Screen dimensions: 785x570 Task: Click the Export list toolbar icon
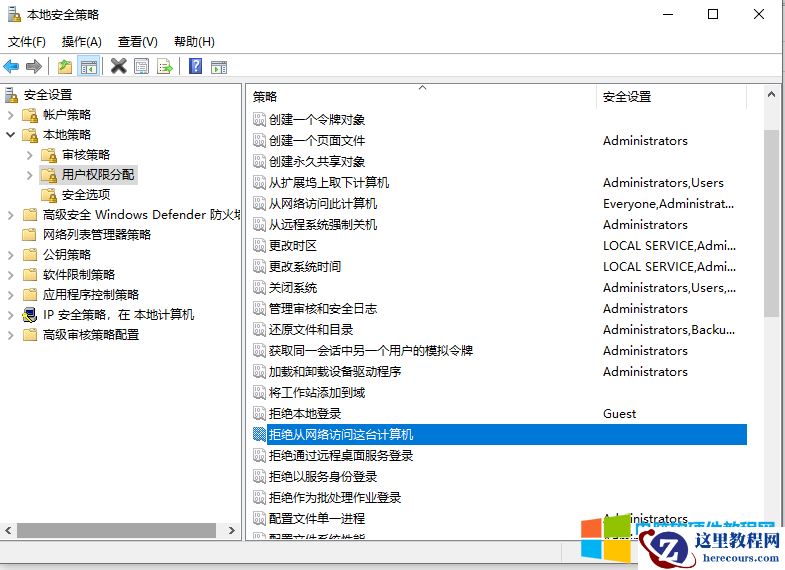(x=165, y=66)
